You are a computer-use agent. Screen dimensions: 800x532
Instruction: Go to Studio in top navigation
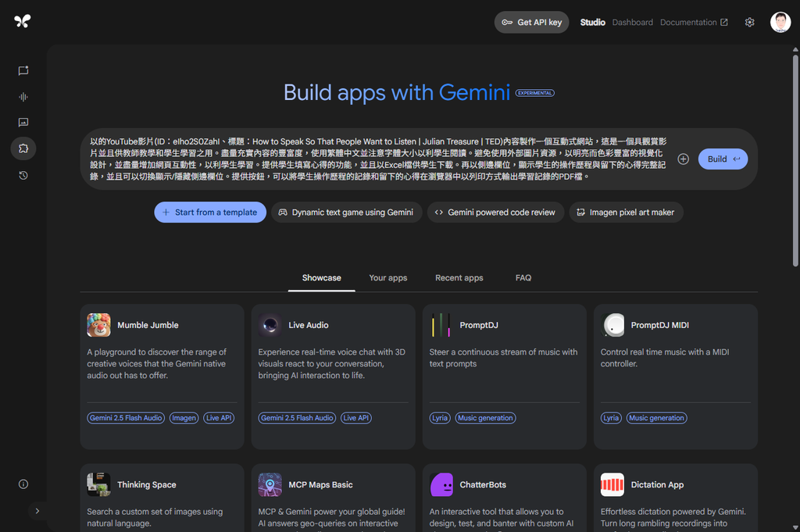(x=592, y=23)
